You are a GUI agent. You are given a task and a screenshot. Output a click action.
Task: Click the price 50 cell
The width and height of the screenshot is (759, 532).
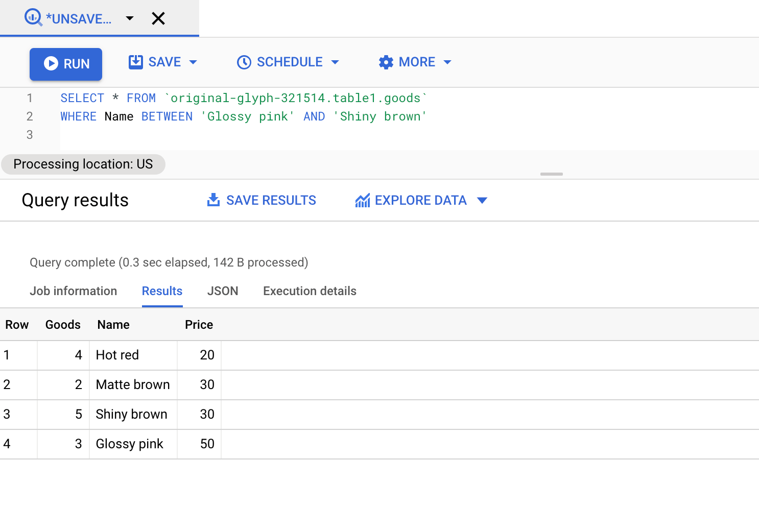tap(199, 444)
